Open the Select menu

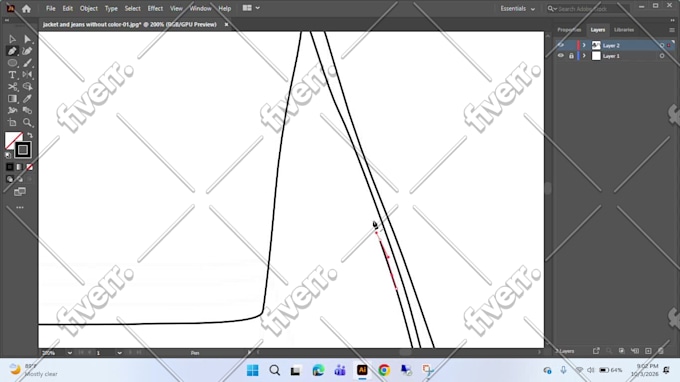tap(132, 9)
